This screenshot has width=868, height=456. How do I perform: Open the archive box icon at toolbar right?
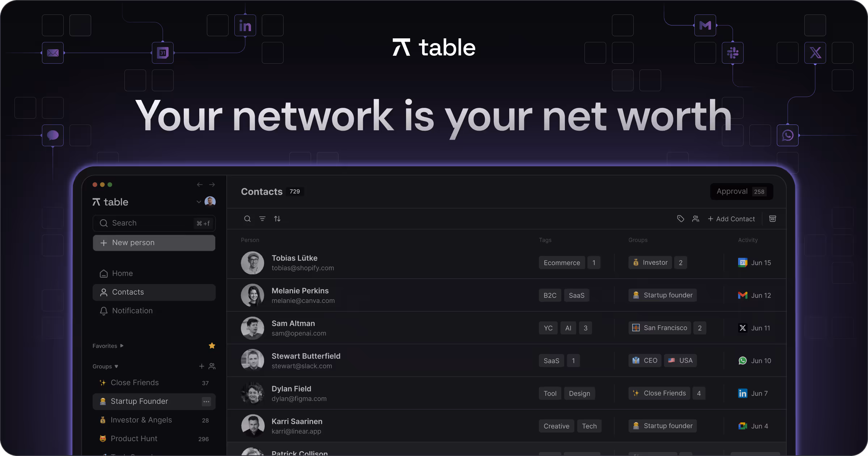point(773,219)
